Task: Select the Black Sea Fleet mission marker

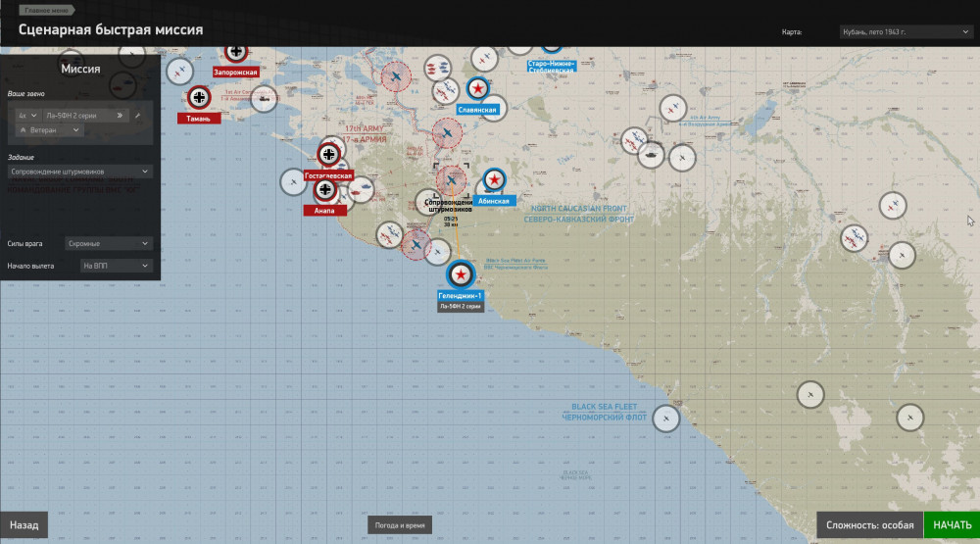Action: coord(666,419)
